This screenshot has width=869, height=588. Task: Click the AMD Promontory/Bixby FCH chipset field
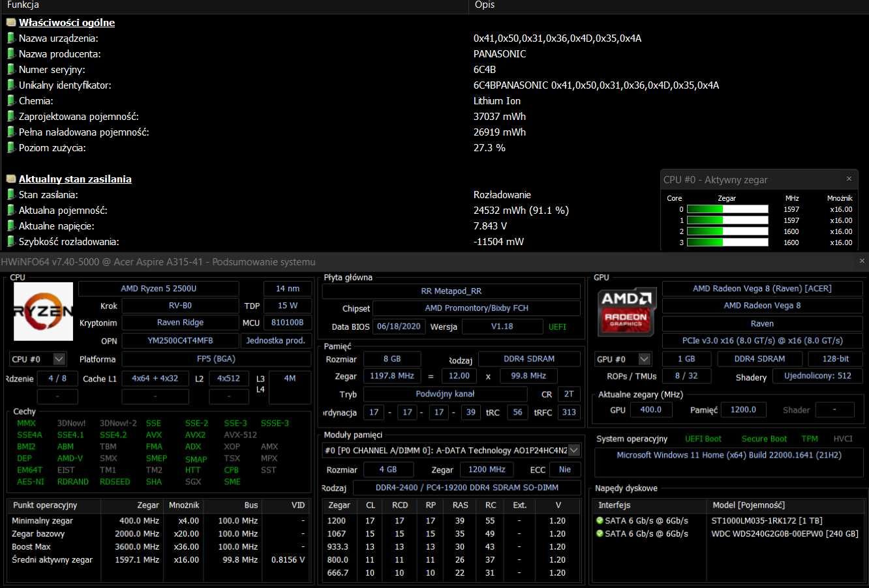coord(476,308)
